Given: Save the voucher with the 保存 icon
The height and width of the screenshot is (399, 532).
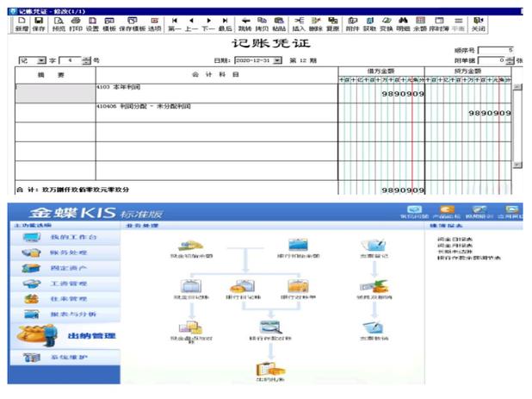Looking at the screenshot, I should click(39, 24).
